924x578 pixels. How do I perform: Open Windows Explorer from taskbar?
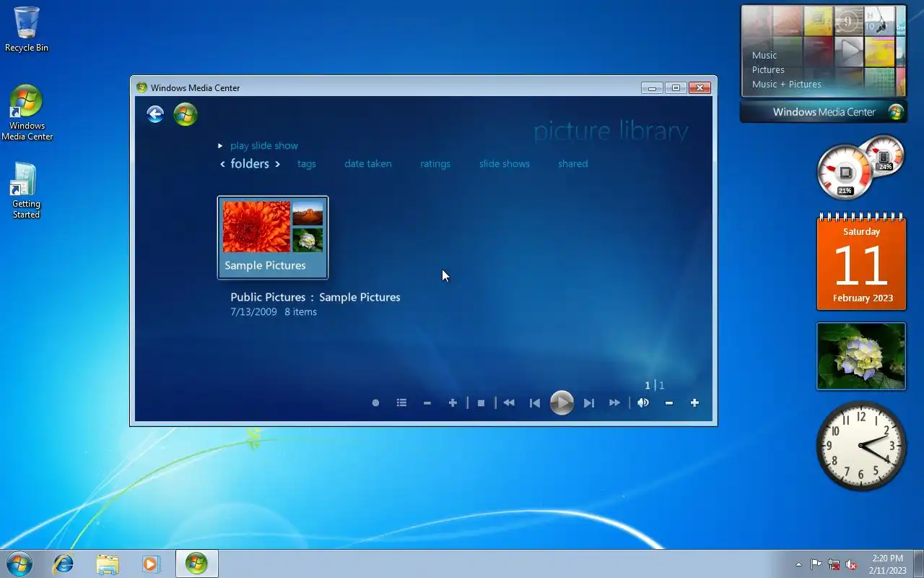[x=108, y=564]
